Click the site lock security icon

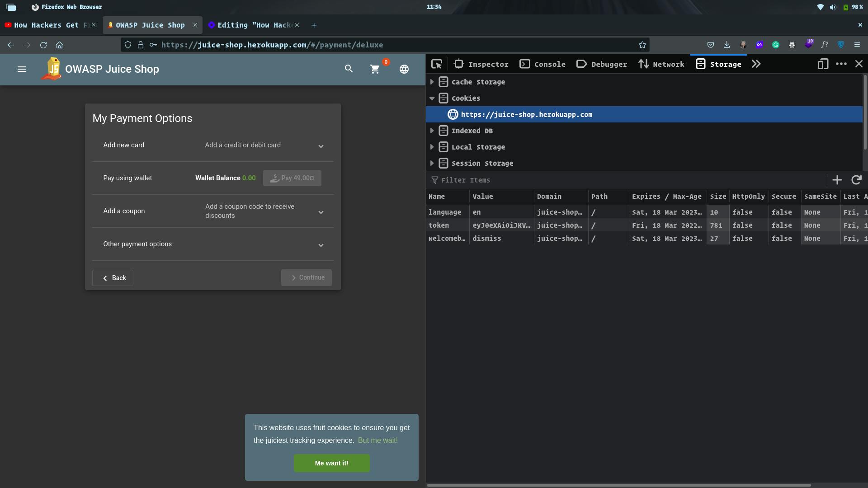click(141, 45)
